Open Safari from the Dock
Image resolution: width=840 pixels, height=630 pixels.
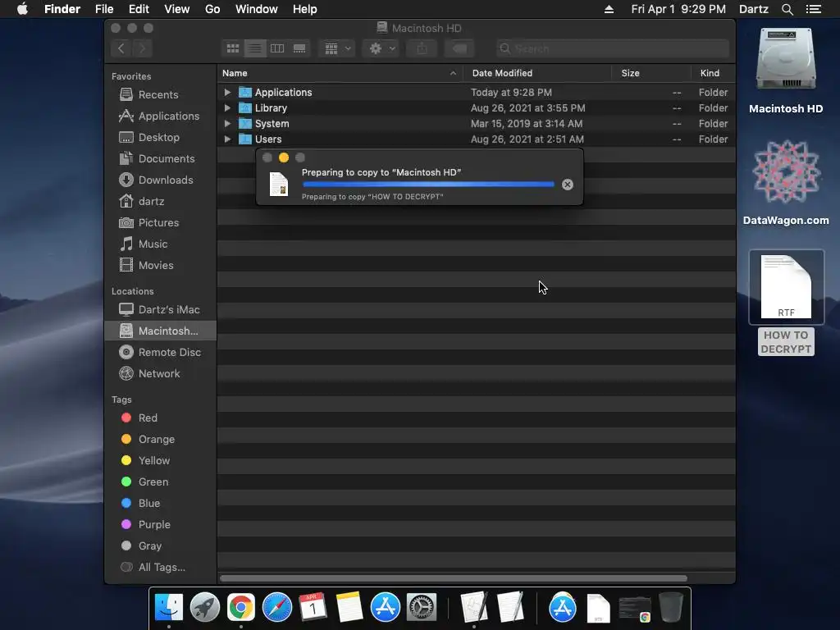coord(277,607)
